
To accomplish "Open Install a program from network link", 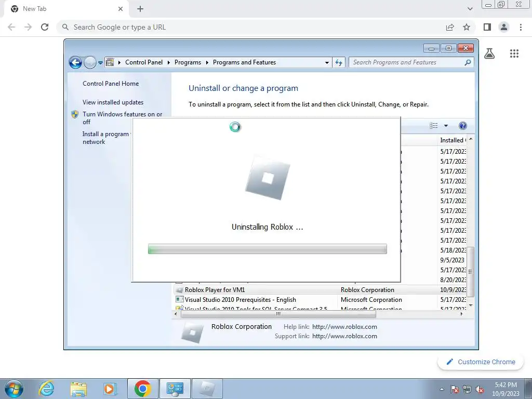I will [x=106, y=138].
